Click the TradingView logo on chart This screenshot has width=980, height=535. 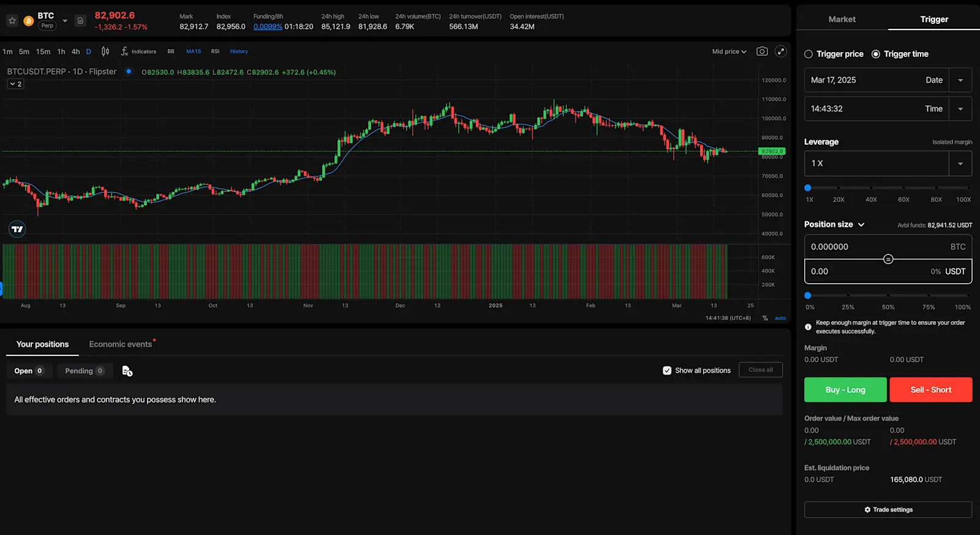[17, 229]
